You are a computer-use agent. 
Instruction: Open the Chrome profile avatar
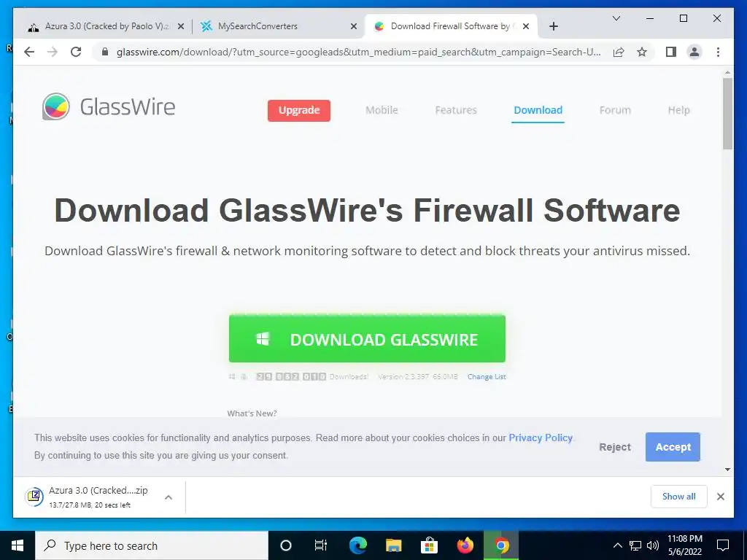pyautogui.click(x=694, y=52)
